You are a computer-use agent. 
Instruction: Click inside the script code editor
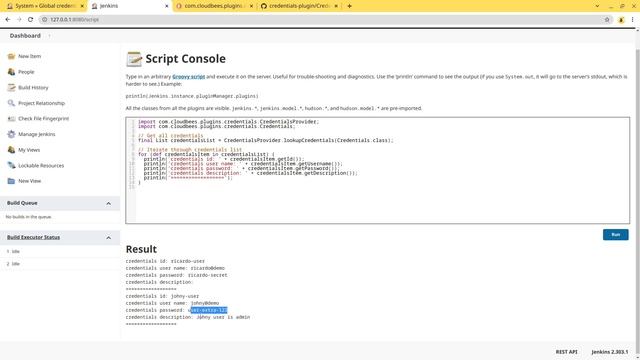(378, 170)
